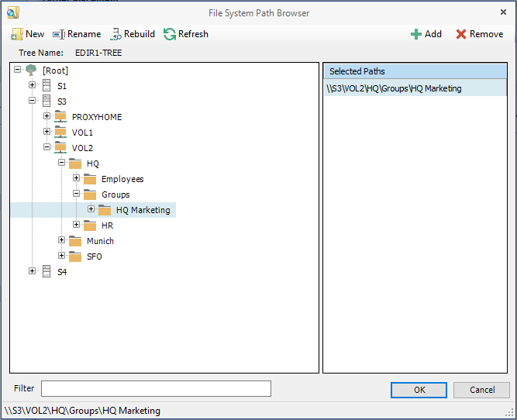Select the S4 label in the tree

pyautogui.click(x=62, y=272)
